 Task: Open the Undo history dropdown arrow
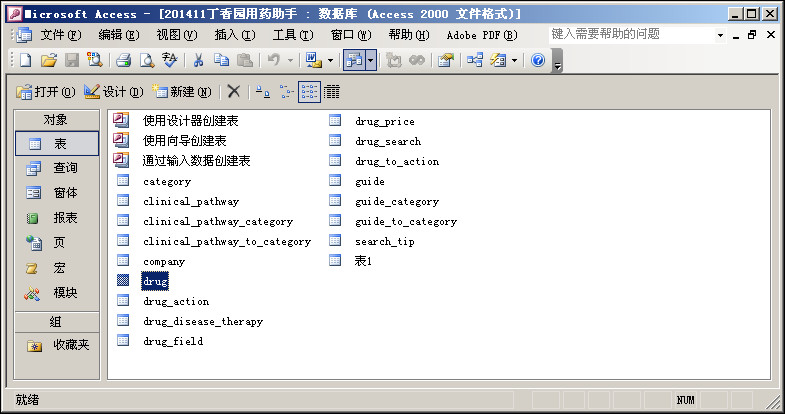(290, 61)
